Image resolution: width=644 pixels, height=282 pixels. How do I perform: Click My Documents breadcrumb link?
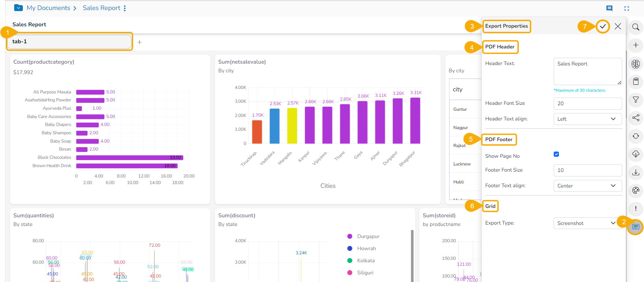[48, 8]
